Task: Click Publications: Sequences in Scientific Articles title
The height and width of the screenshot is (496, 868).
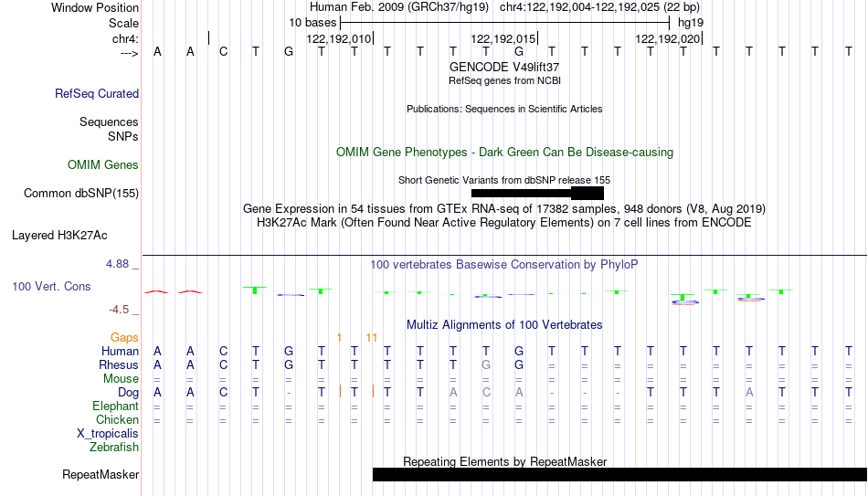Action: tap(504, 109)
